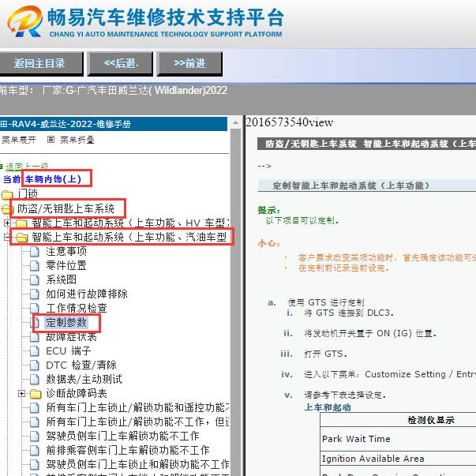Click Ignition Available Area table cell

(398, 459)
